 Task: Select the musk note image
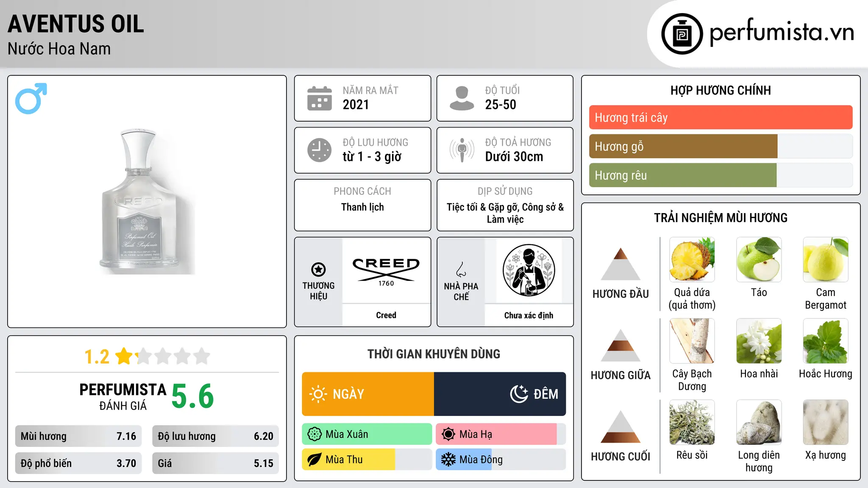tap(826, 422)
